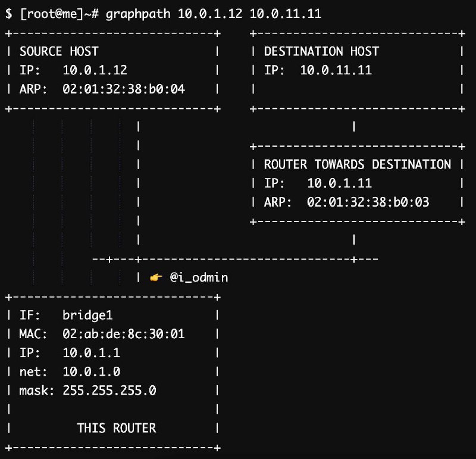Click the ROUTER TOWARDS DESTINATION title
Image resolution: width=476 pixels, height=459 pixels.
click(358, 164)
